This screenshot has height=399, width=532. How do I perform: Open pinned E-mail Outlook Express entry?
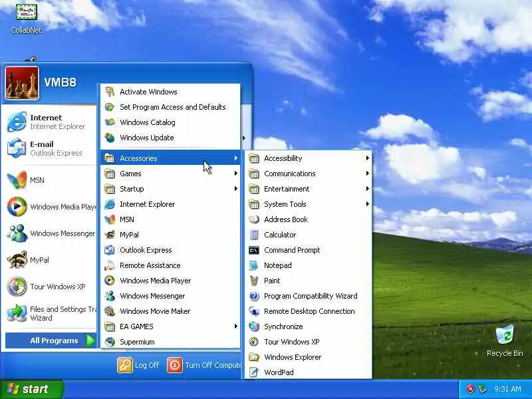[x=49, y=148]
